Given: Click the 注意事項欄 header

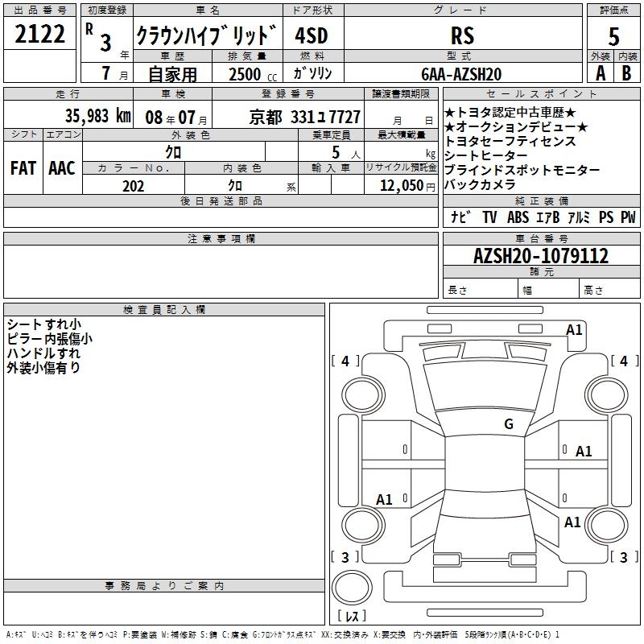Looking at the screenshot, I should 221,238.
